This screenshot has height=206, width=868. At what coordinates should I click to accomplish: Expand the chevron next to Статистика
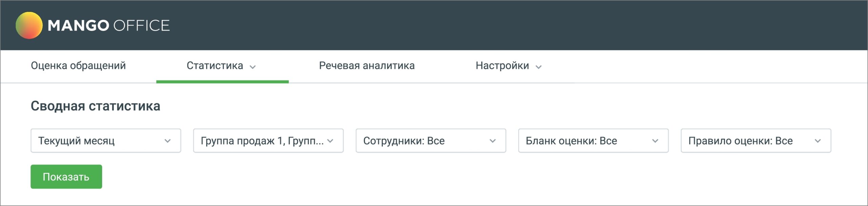[x=253, y=67]
